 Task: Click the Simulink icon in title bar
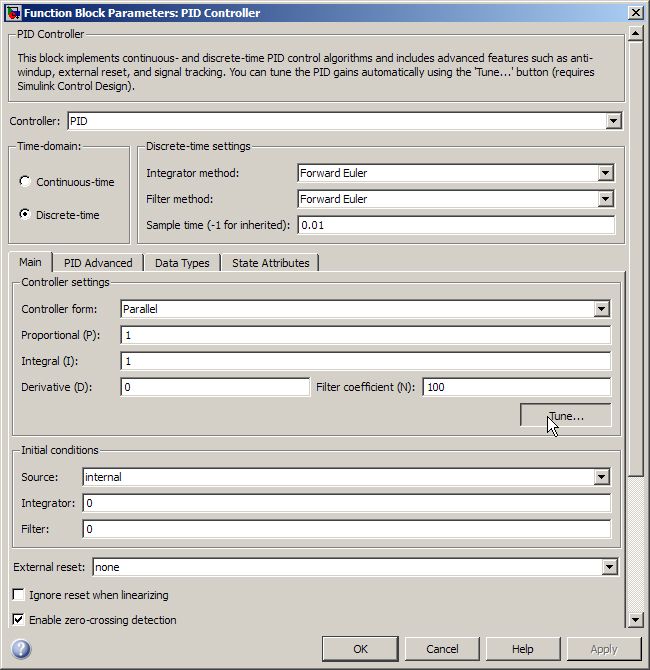pos(13,12)
